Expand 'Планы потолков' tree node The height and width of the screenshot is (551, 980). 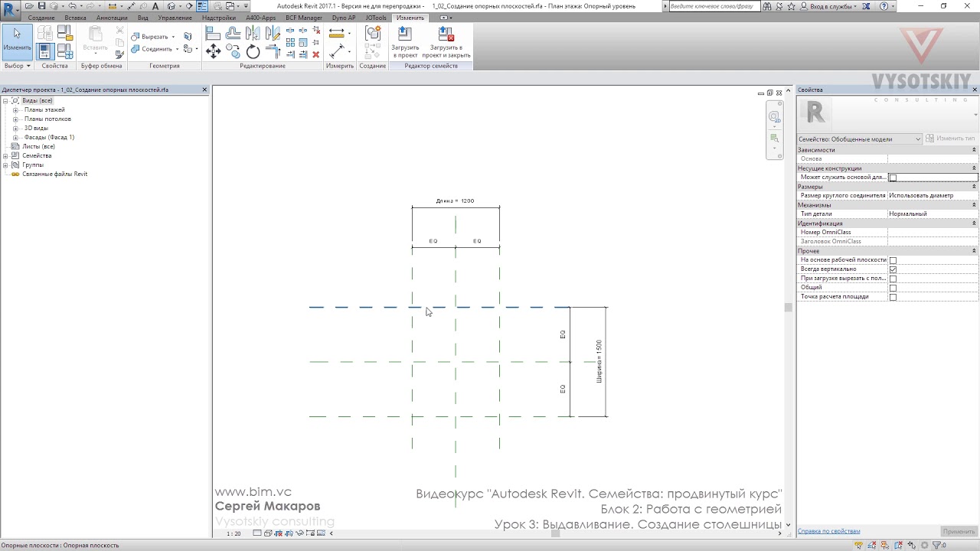coord(15,119)
